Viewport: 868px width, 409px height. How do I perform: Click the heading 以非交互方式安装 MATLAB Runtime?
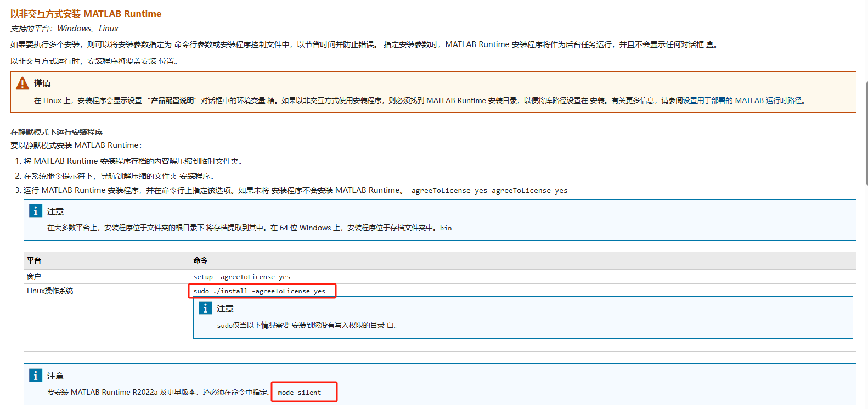pyautogui.click(x=86, y=14)
